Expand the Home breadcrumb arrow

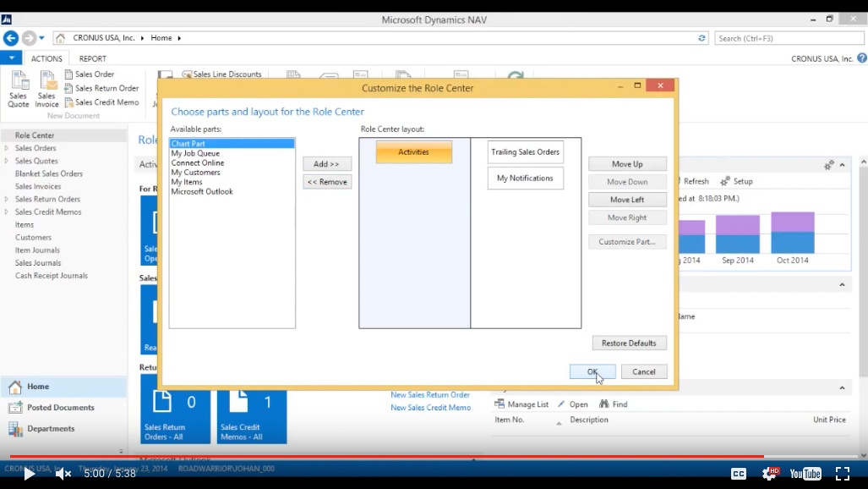pos(179,38)
